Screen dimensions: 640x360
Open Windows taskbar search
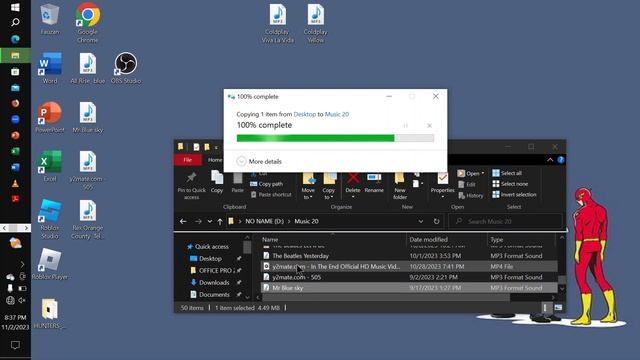[x=15, y=22]
